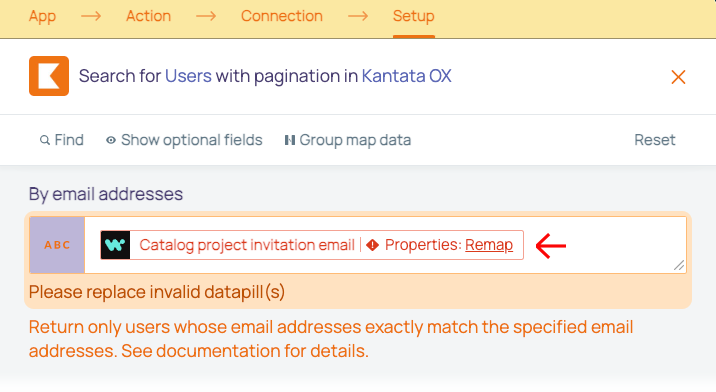Image resolution: width=716 pixels, height=392 pixels.
Task: Click Show optional fields
Action: coord(184,140)
